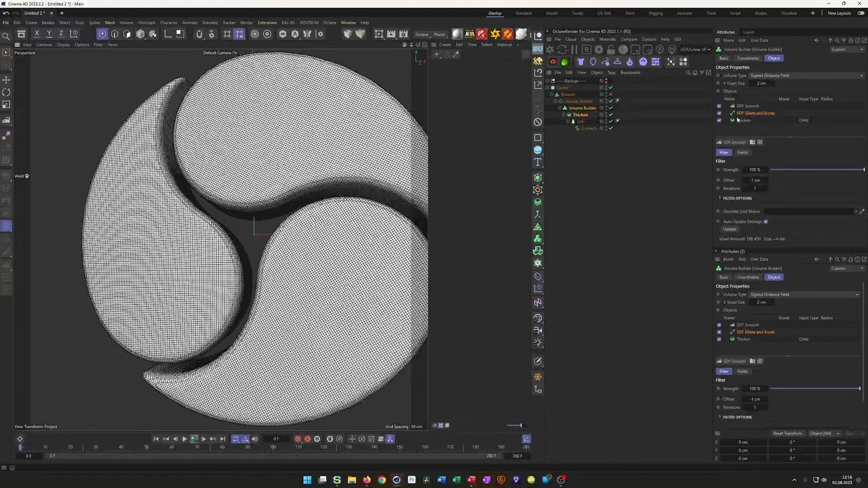Screen dimensions: 868x488
Task: Select the Y axis lock icon
Action: pos(49,34)
